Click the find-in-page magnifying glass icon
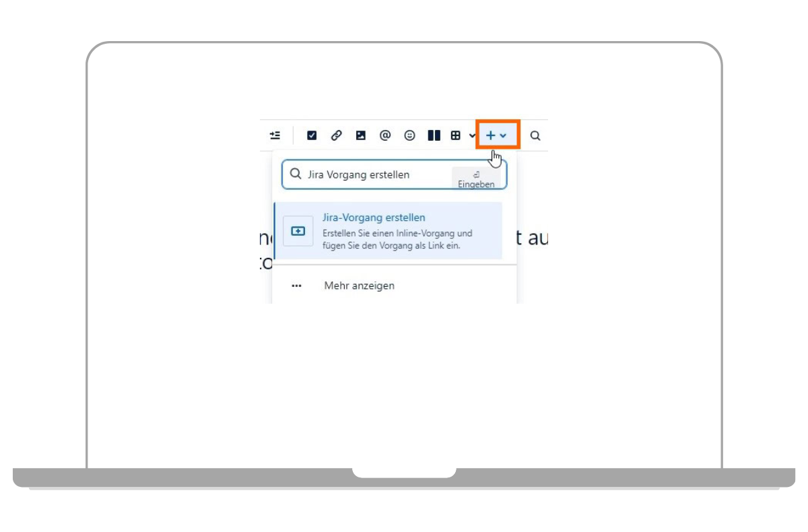808x532 pixels. click(x=535, y=135)
